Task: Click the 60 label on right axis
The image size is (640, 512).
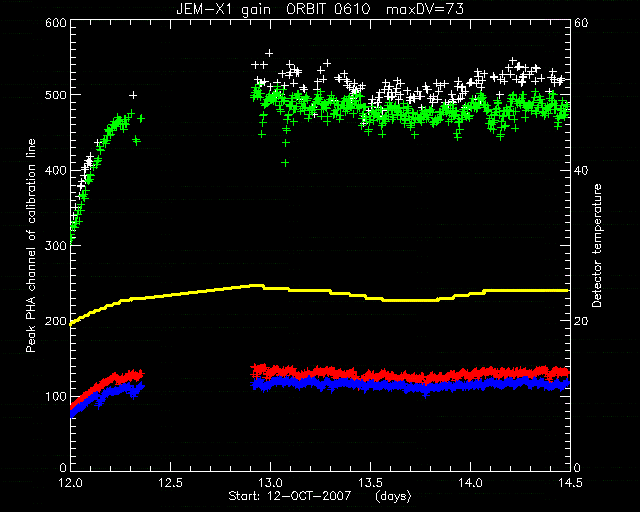Action: click(x=581, y=22)
